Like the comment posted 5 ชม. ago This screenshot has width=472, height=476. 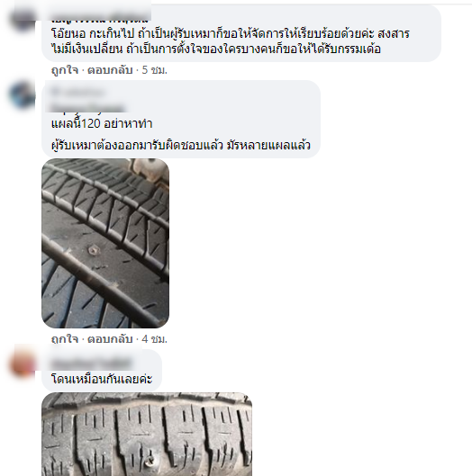tap(65, 70)
